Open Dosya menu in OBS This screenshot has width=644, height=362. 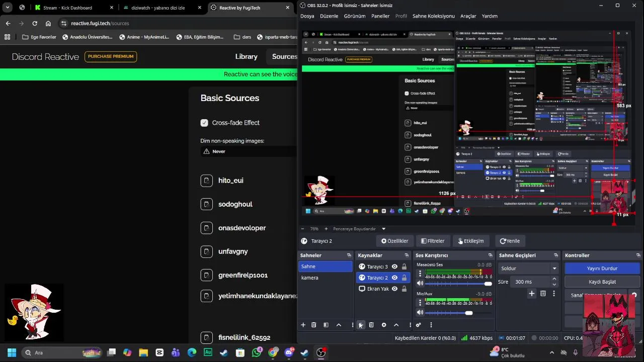pos(307,16)
